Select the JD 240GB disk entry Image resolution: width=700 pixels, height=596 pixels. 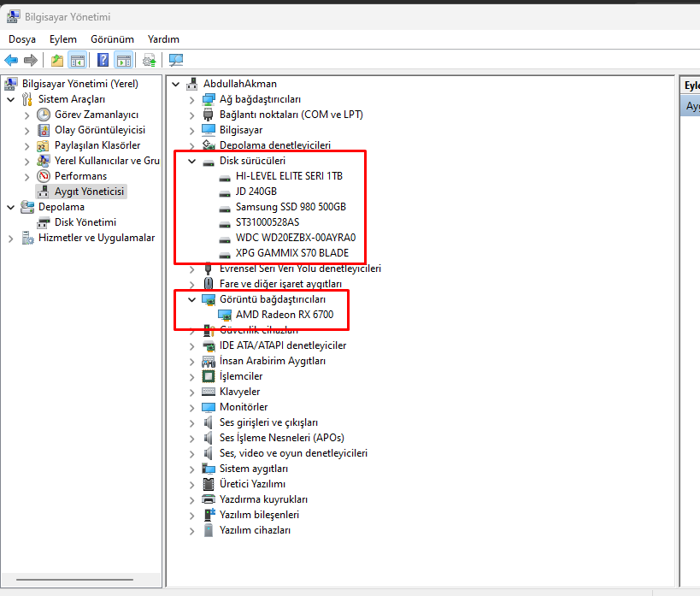pyautogui.click(x=256, y=192)
